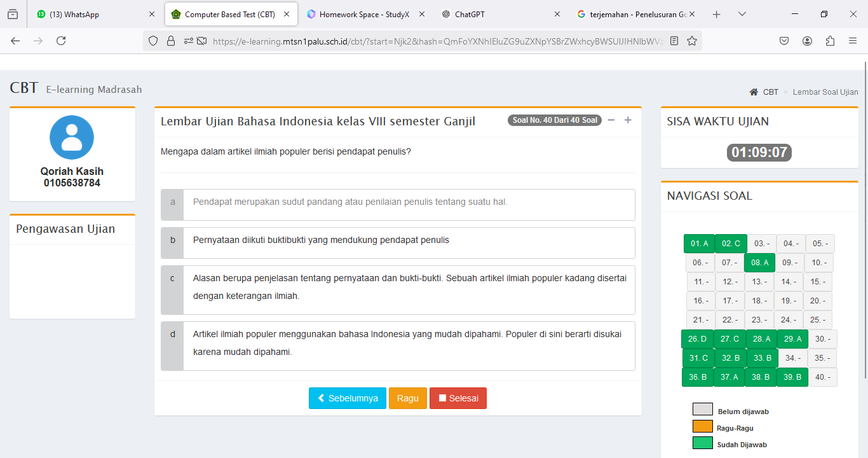Select question 40 in navigation grid
Image resolution: width=868 pixels, height=458 pixels.
coord(823,377)
